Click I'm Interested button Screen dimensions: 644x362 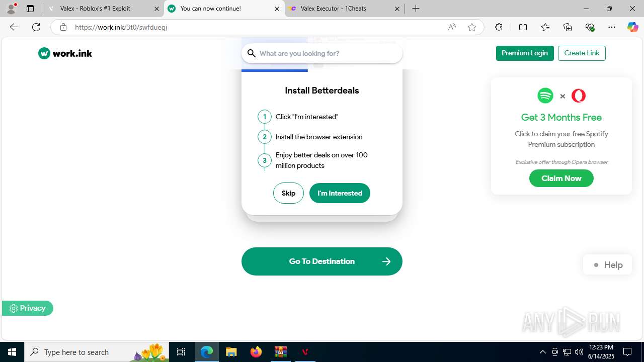(340, 193)
